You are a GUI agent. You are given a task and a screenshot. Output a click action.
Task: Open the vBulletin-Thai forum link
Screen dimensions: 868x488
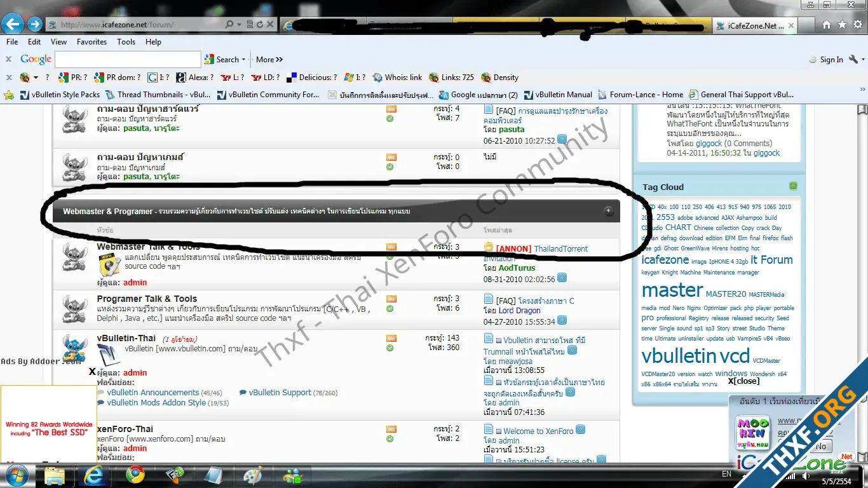126,338
